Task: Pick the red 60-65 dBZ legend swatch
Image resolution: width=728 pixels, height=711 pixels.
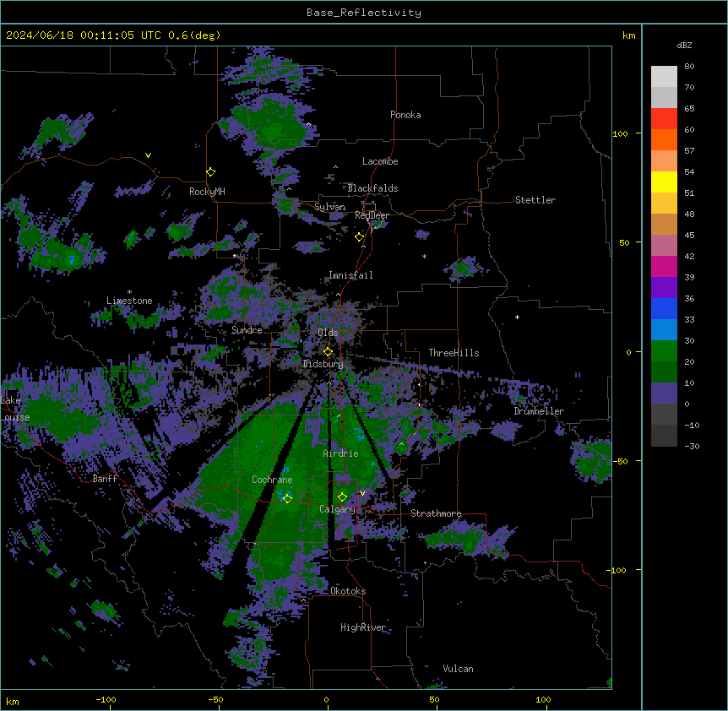Action: tap(664, 119)
